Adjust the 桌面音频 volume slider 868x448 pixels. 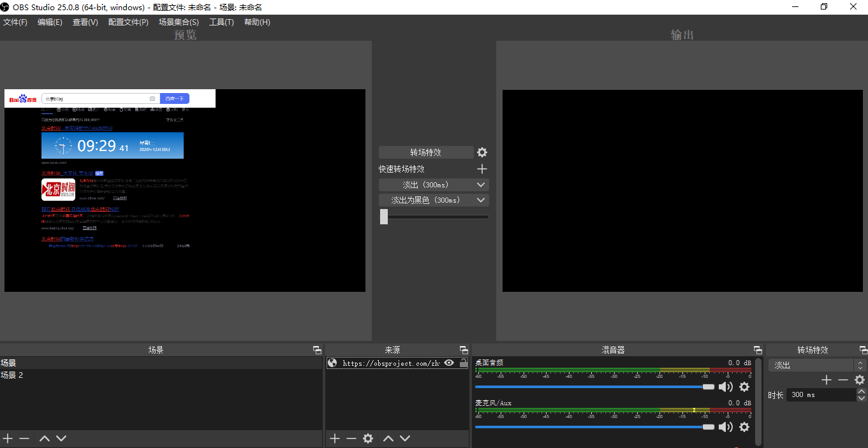point(595,387)
